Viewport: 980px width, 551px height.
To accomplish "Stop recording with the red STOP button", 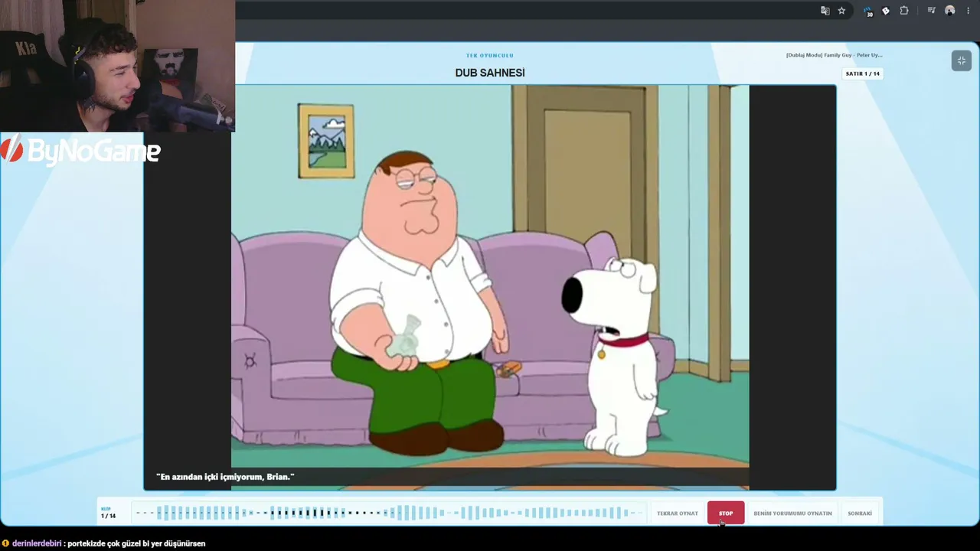I will (726, 514).
